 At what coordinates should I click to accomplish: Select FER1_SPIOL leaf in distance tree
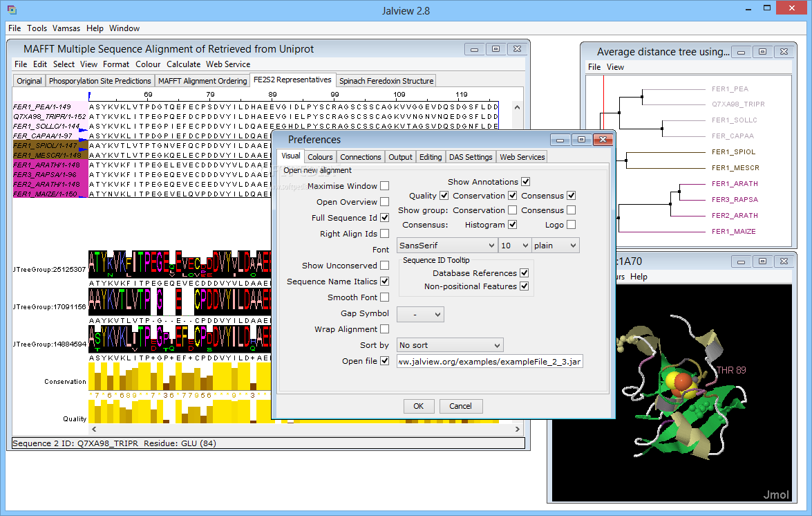pyautogui.click(x=733, y=151)
